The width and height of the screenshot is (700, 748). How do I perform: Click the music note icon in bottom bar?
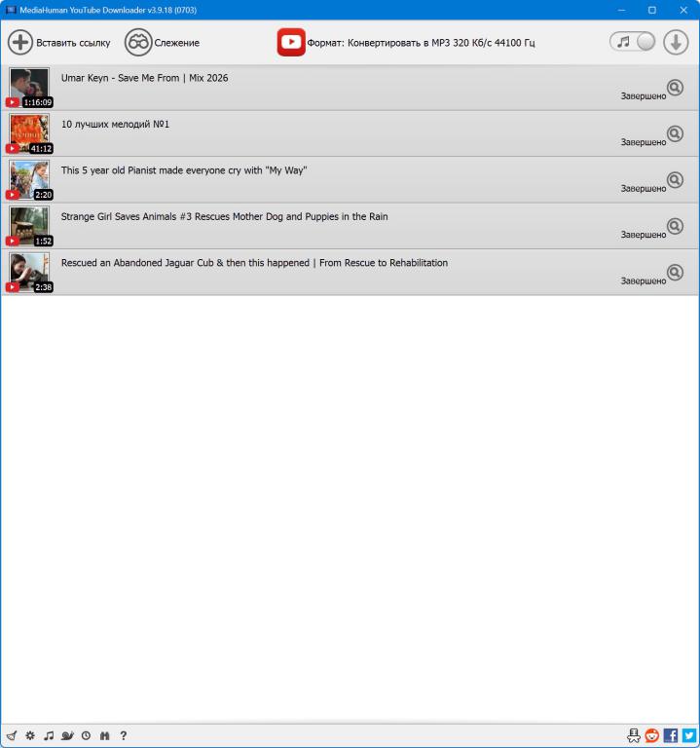coord(49,736)
